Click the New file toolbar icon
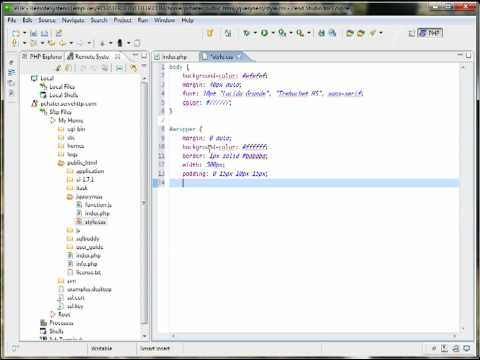This screenshot has width=480, height=360. pyautogui.click(x=16, y=33)
